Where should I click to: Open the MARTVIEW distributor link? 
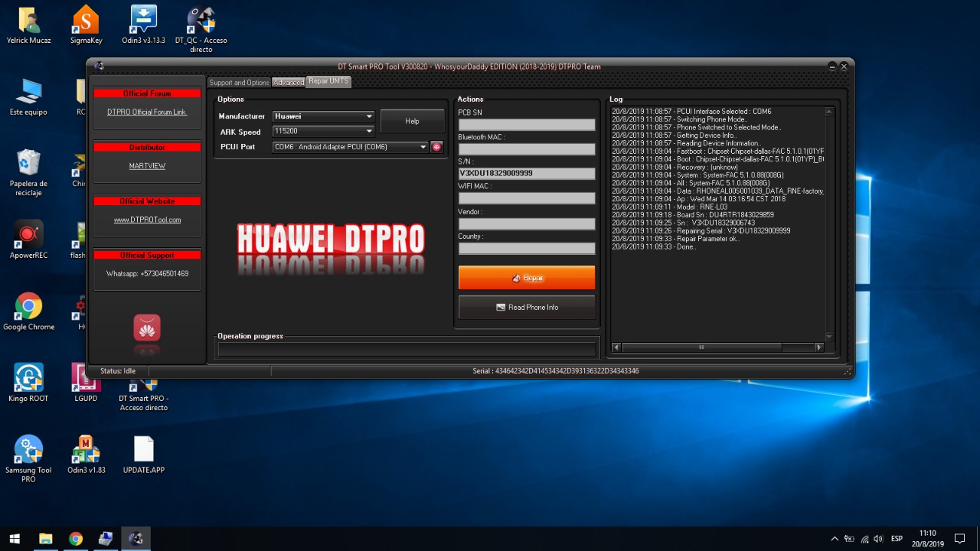(147, 165)
